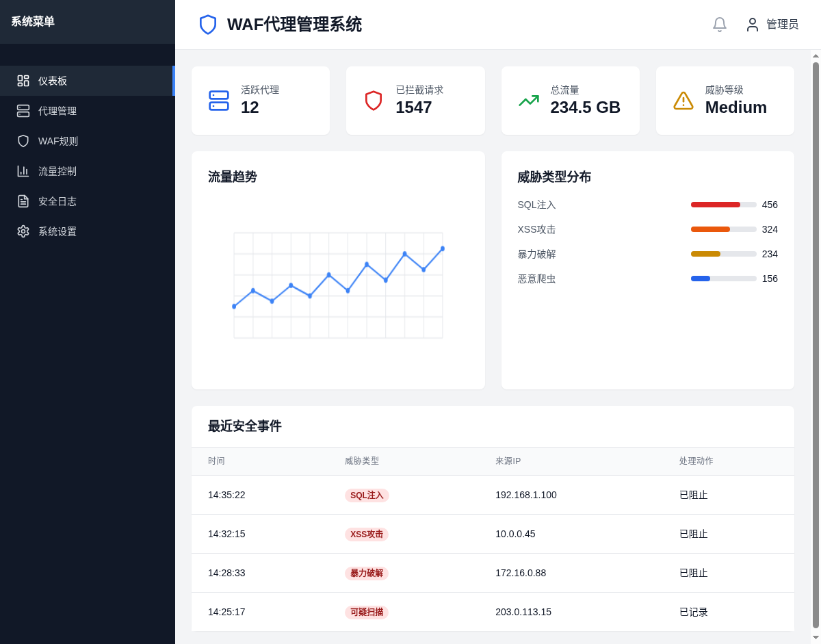This screenshot has height=644, width=821.
Task: Click the 系统设置 gear icon
Action: coord(23,231)
